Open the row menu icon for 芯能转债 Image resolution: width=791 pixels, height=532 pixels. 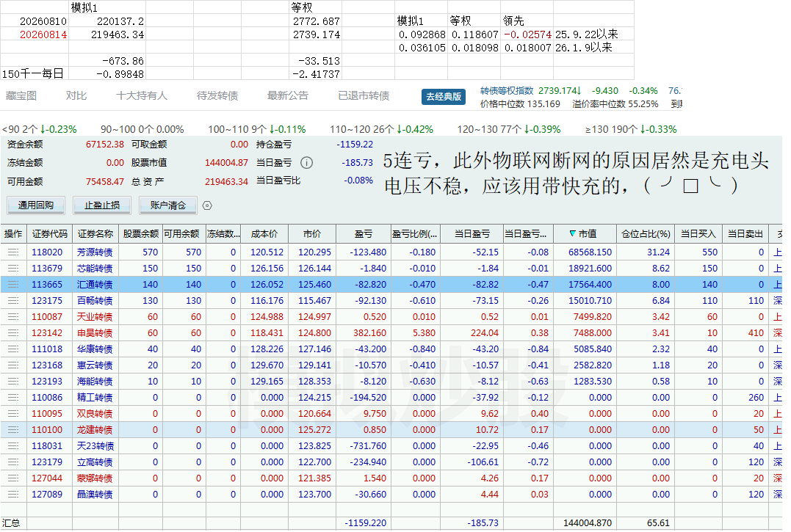point(13,268)
